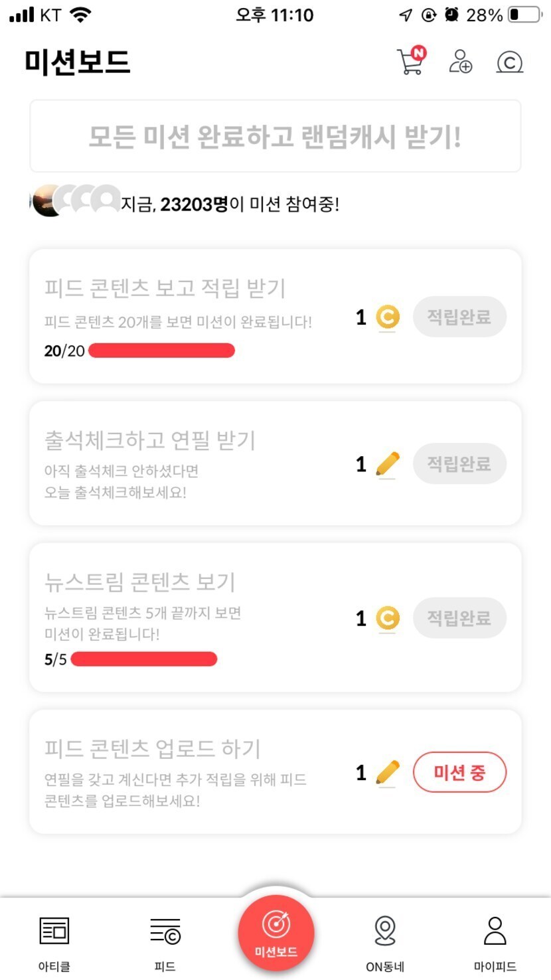Open the cash balance icon in header
The width and height of the screenshot is (551, 980).
509,62
